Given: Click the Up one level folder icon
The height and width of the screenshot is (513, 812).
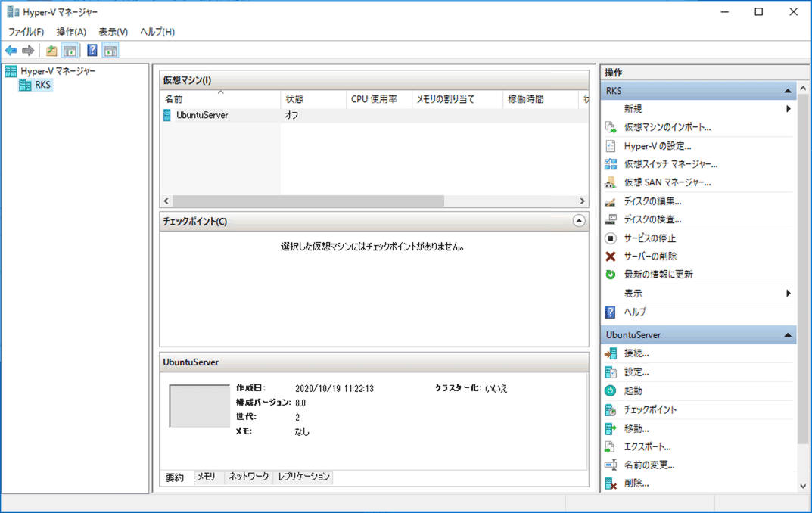Looking at the screenshot, I should [51, 50].
